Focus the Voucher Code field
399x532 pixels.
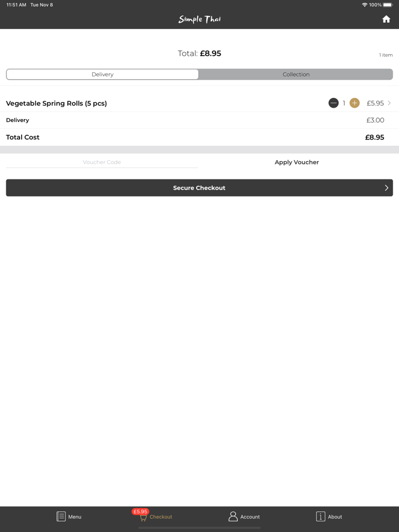(102, 162)
